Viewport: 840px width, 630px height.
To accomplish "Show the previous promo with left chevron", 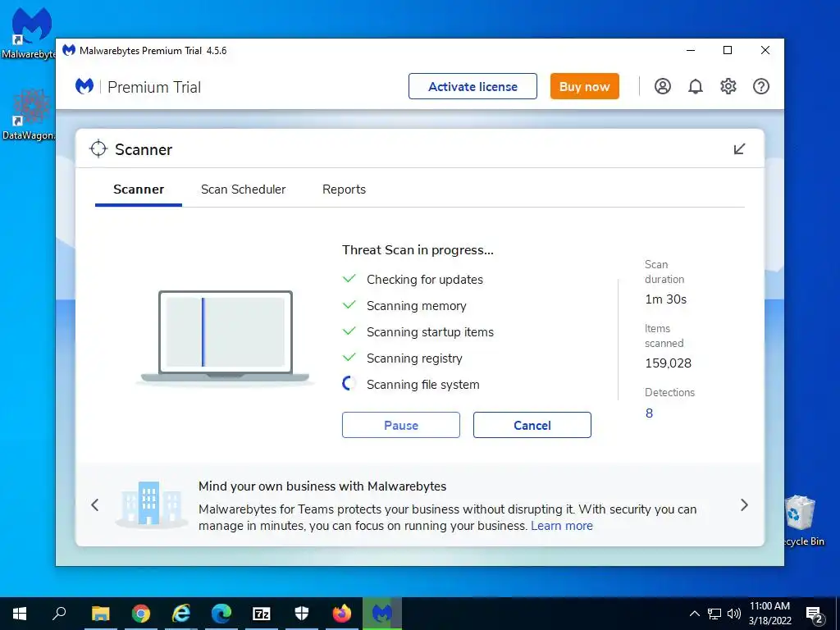I will (x=95, y=504).
